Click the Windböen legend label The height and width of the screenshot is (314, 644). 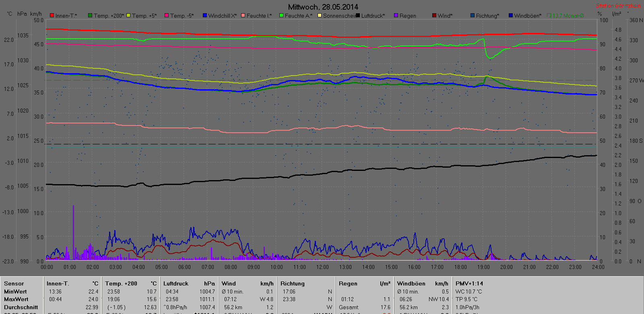[527, 16]
